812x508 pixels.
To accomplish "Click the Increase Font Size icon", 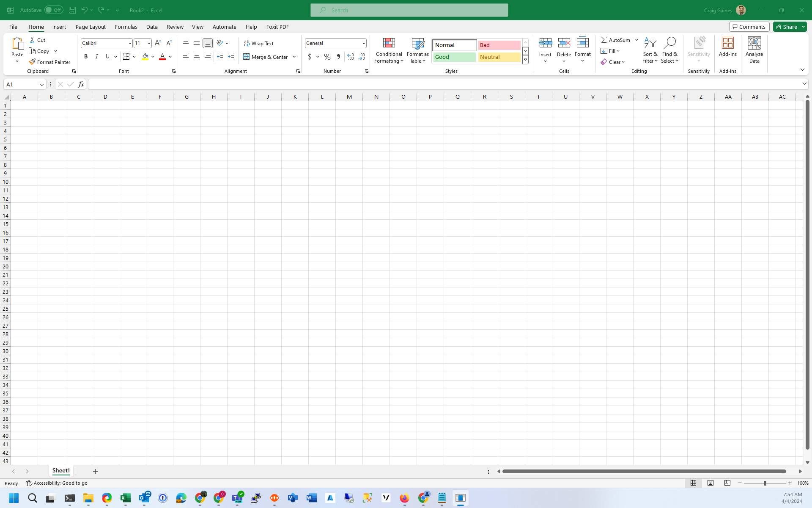I will pos(158,43).
